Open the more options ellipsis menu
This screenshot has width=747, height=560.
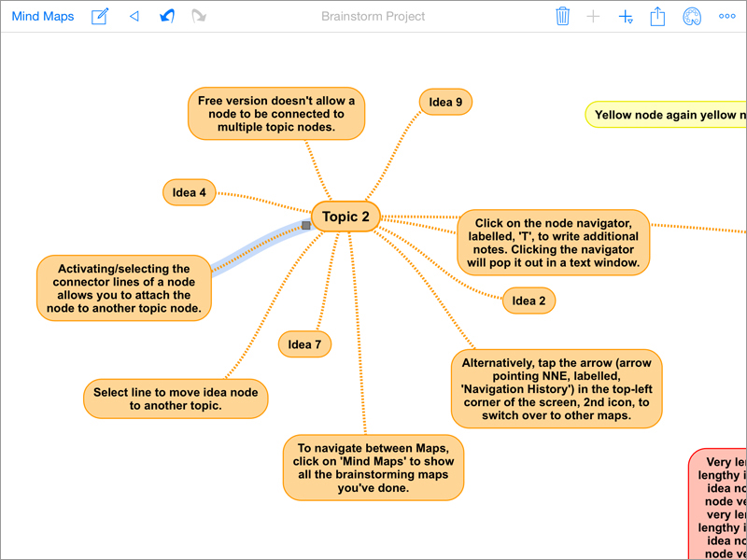727,16
